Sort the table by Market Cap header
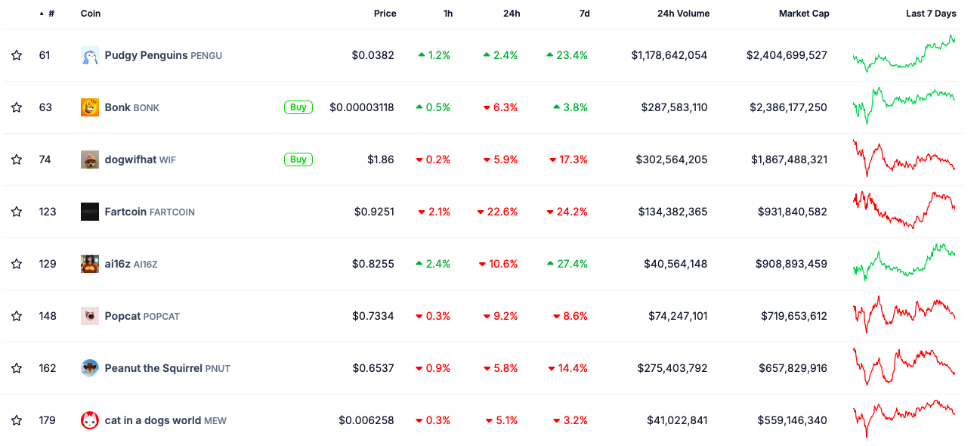 [x=804, y=13]
